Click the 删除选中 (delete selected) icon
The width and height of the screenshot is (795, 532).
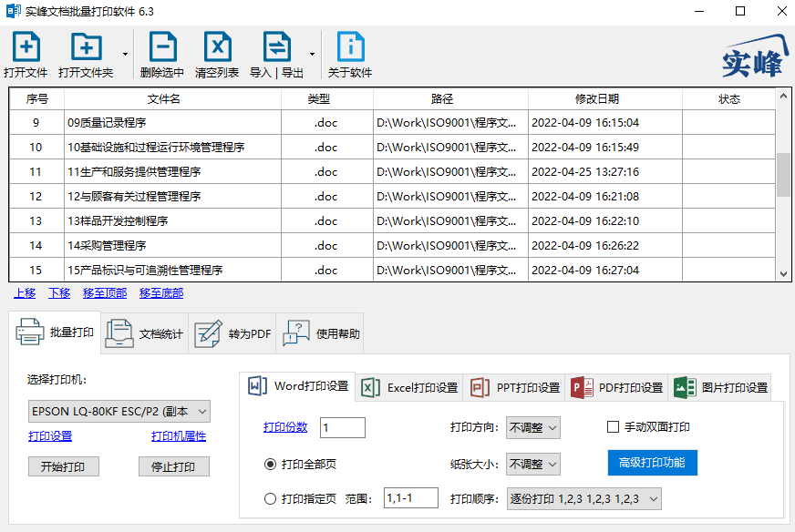[x=162, y=55]
